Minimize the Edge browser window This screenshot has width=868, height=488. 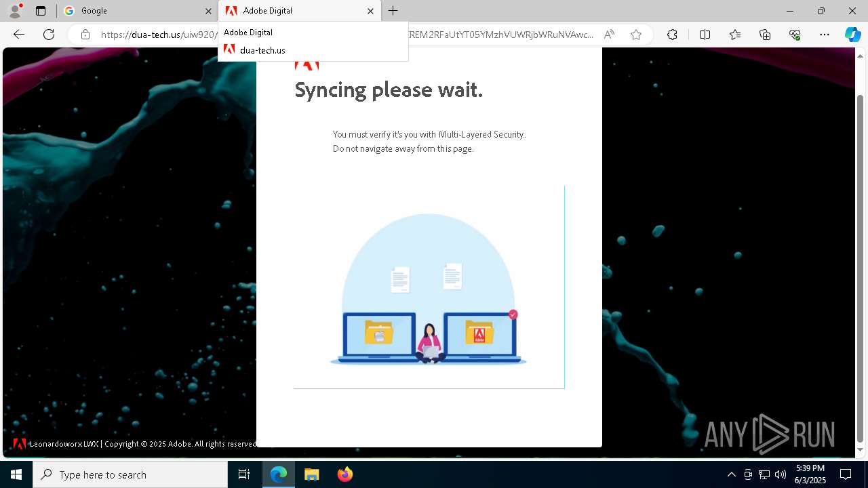(x=790, y=11)
